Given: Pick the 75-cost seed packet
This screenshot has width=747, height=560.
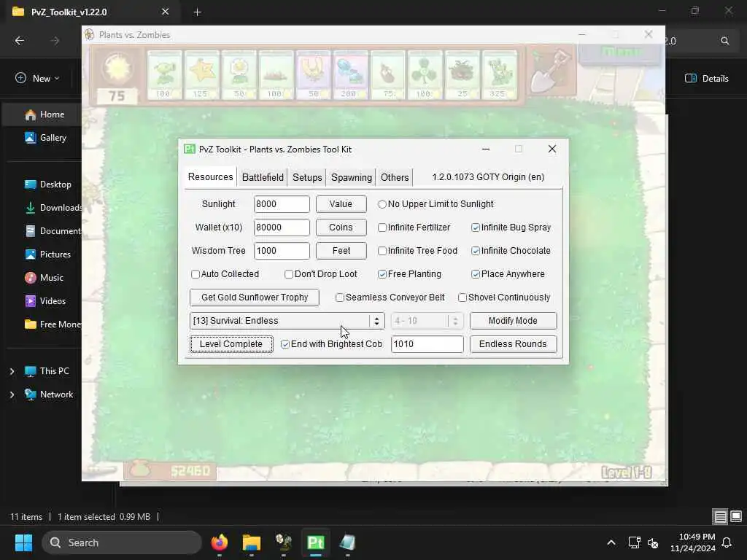Looking at the screenshot, I should 388,75.
